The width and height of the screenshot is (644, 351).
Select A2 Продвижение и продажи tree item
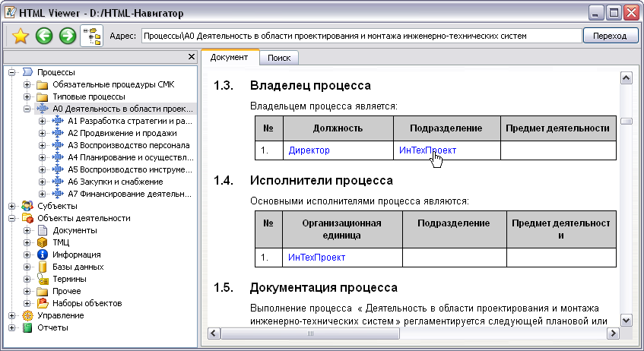pyautogui.click(x=122, y=133)
